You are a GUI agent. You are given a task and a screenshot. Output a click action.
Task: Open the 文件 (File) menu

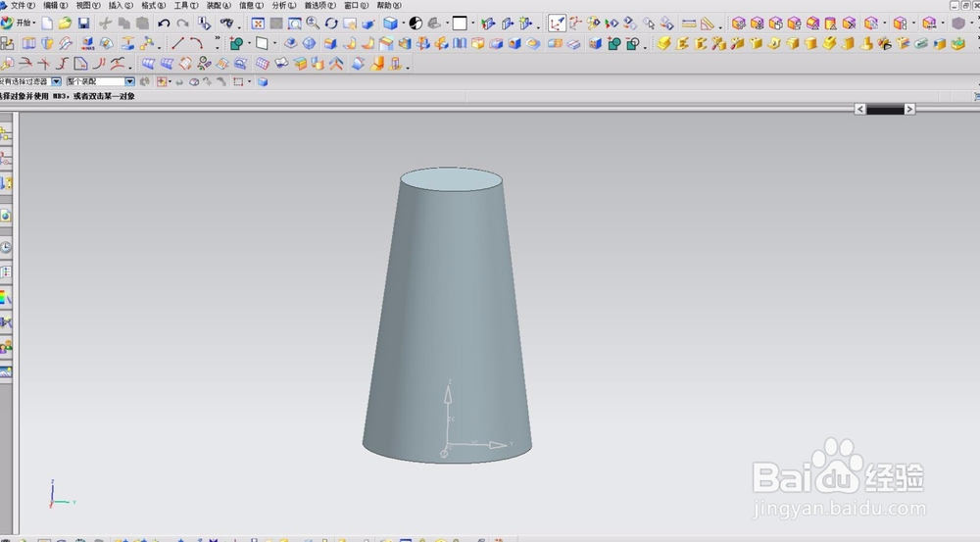[x=23, y=6]
